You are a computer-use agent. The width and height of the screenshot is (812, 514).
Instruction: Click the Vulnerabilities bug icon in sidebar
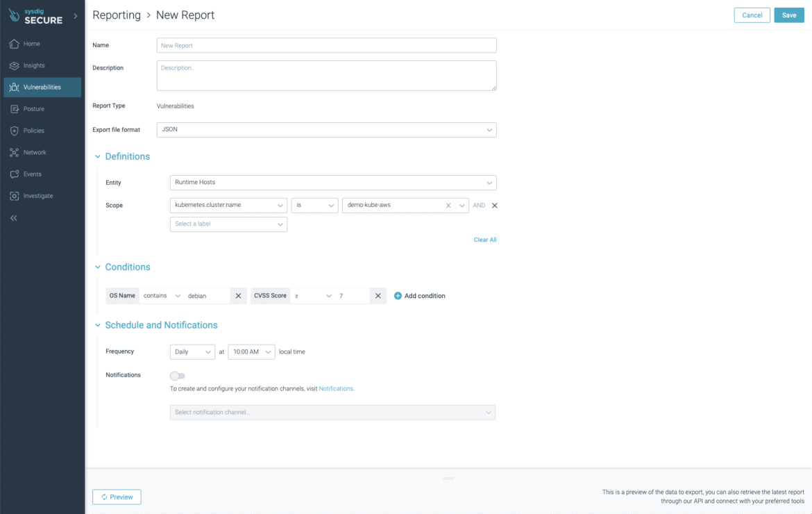point(14,88)
